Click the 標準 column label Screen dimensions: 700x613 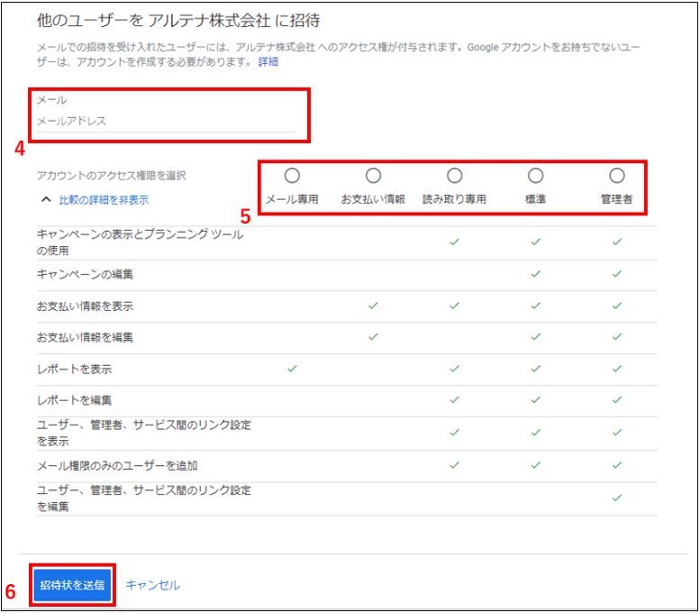535,199
